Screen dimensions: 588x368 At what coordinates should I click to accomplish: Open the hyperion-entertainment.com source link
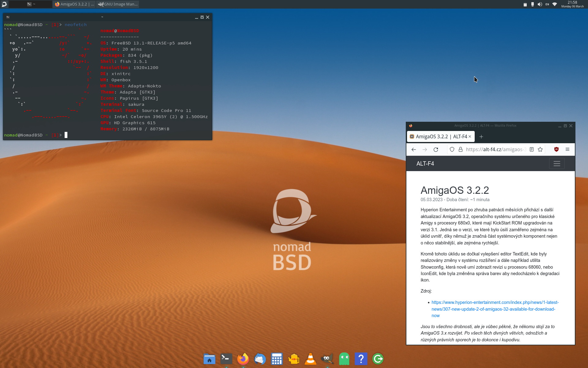point(495,309)
